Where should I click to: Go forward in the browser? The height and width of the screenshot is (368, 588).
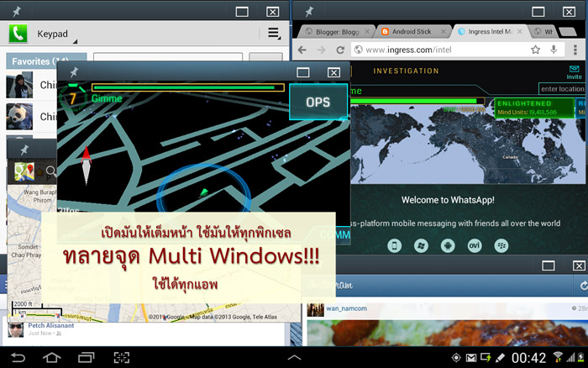click(x=321, y=50)
